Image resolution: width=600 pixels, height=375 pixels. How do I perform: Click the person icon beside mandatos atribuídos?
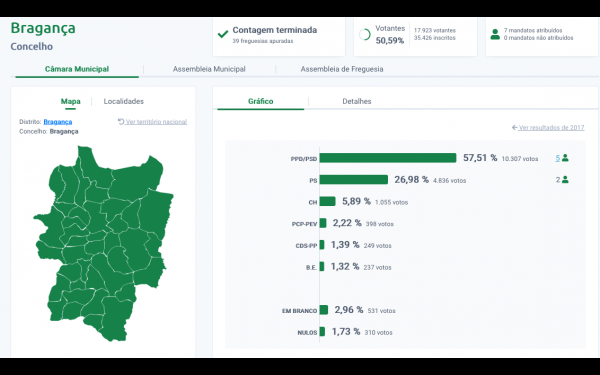click(495, 34)
